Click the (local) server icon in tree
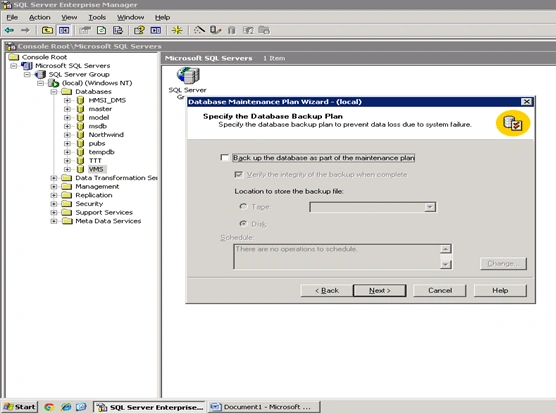Image resolution: width=556 pixels, height=414 pixels. (53, 83)
